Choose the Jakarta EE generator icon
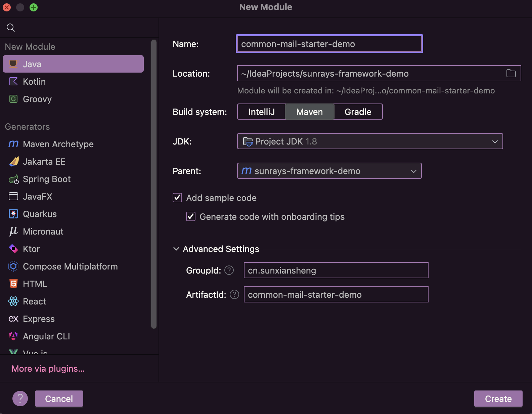 click(x=13, y=161)
